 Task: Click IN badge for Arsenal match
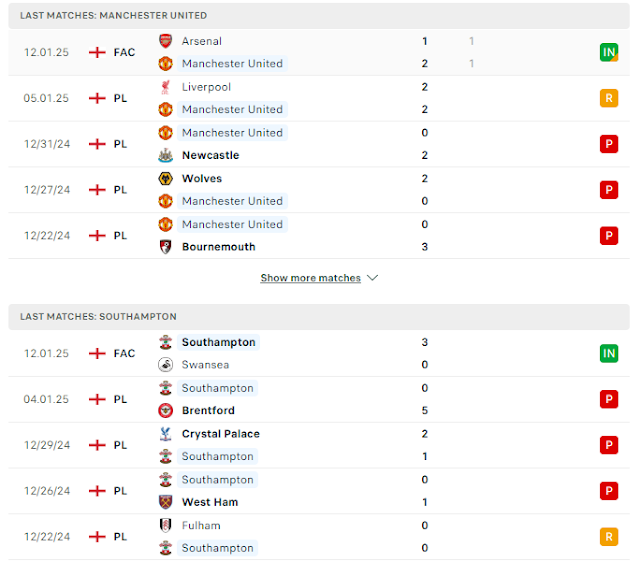coord(609,52)
